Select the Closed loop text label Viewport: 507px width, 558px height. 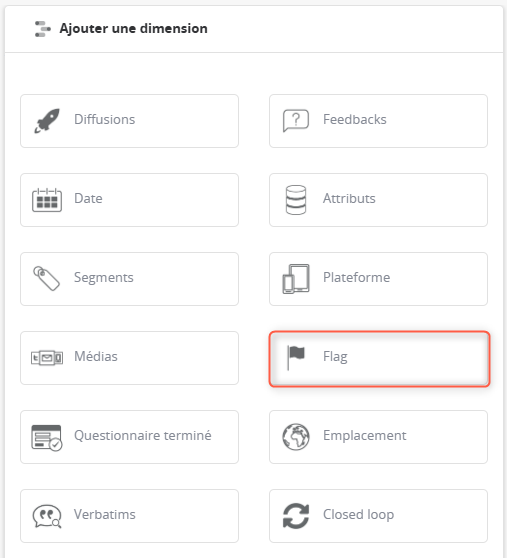[x=358, y=515]
